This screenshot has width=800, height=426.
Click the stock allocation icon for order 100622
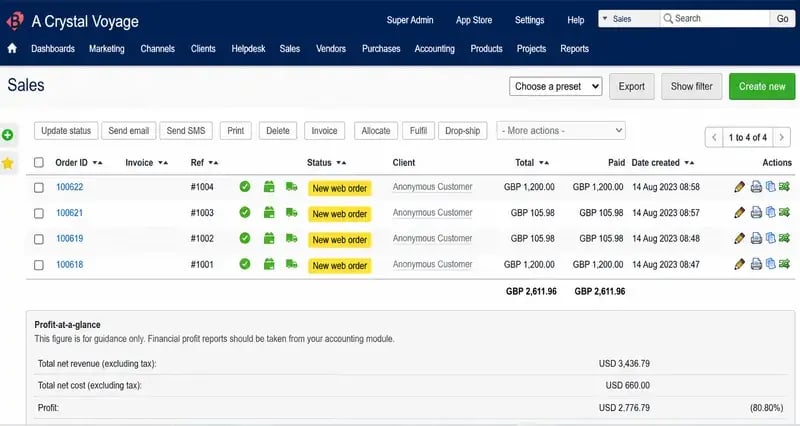point(269,187)
